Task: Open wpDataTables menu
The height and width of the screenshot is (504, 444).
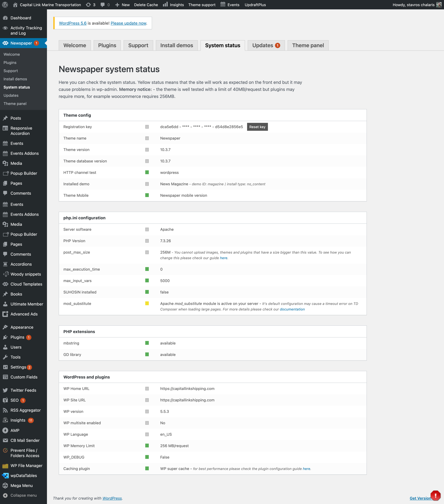Action: [23, 475]
